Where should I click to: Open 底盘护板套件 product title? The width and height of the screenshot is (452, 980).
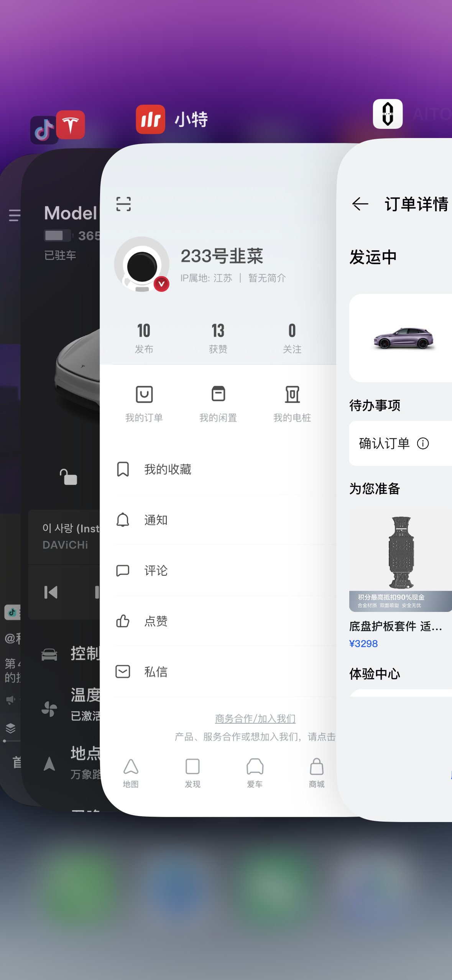[396, 626]
